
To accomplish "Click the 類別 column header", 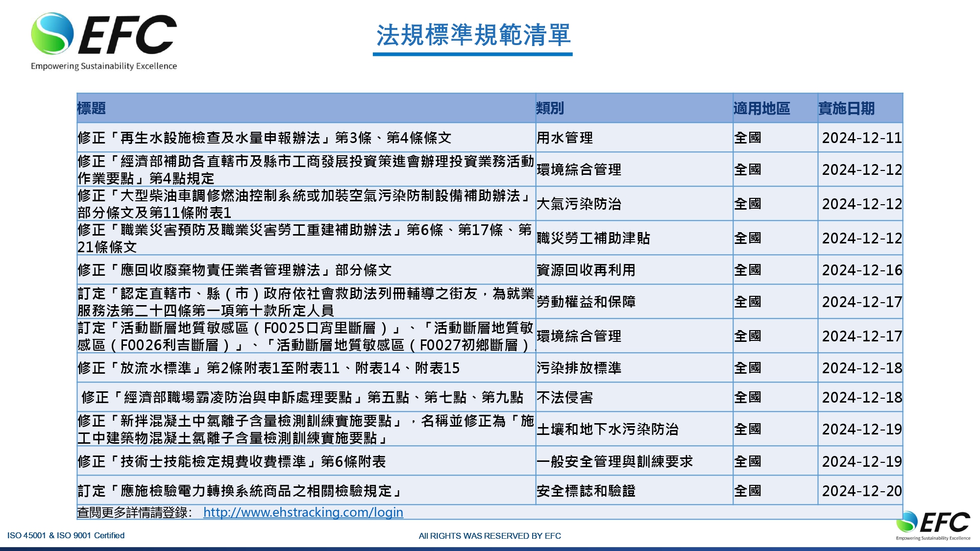I will (634, 108).
